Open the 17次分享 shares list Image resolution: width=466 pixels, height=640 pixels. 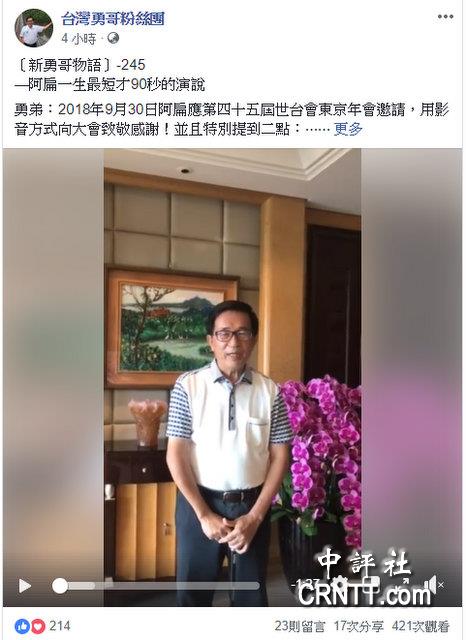359,626
